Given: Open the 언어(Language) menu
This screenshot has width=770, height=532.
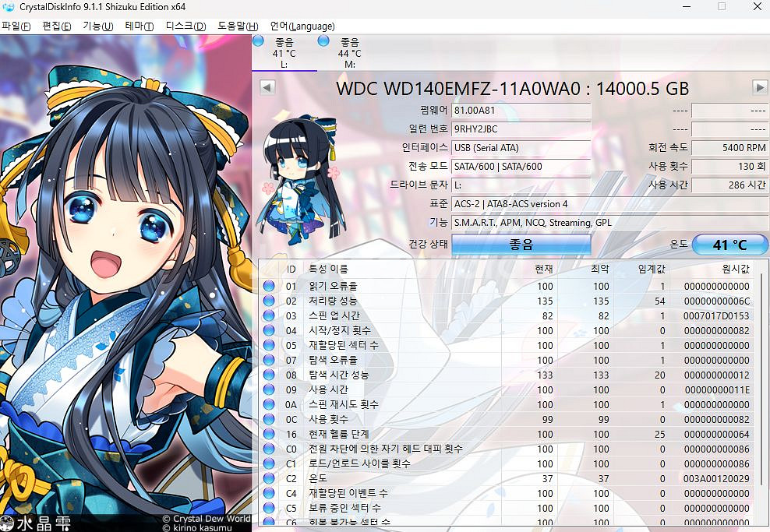Looking at the screenshot, I should click(302, 26).
